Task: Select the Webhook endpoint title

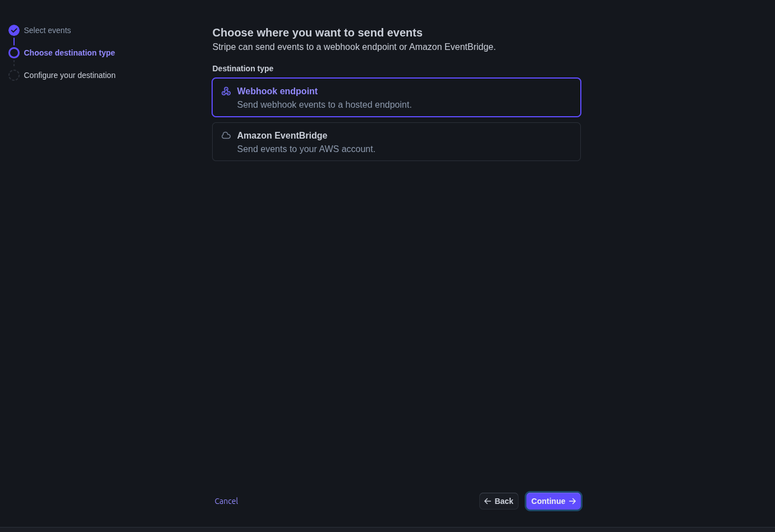Action: coord(277,91)
